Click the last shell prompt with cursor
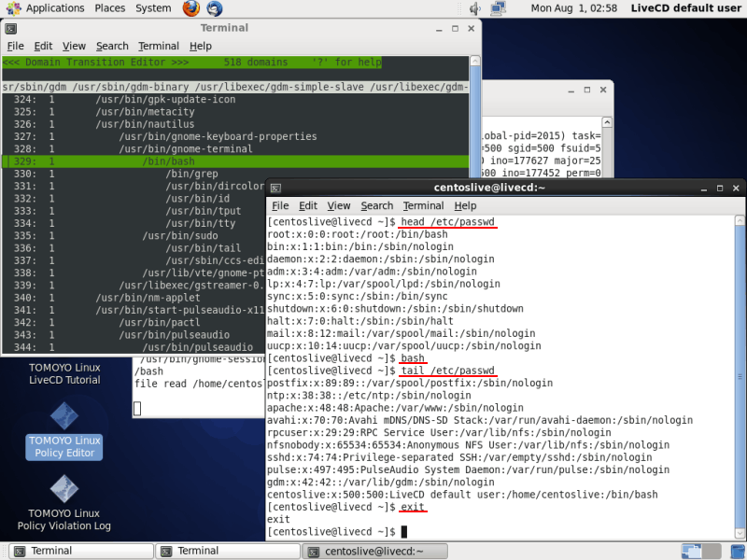747x560 pixels. point(337,531)
